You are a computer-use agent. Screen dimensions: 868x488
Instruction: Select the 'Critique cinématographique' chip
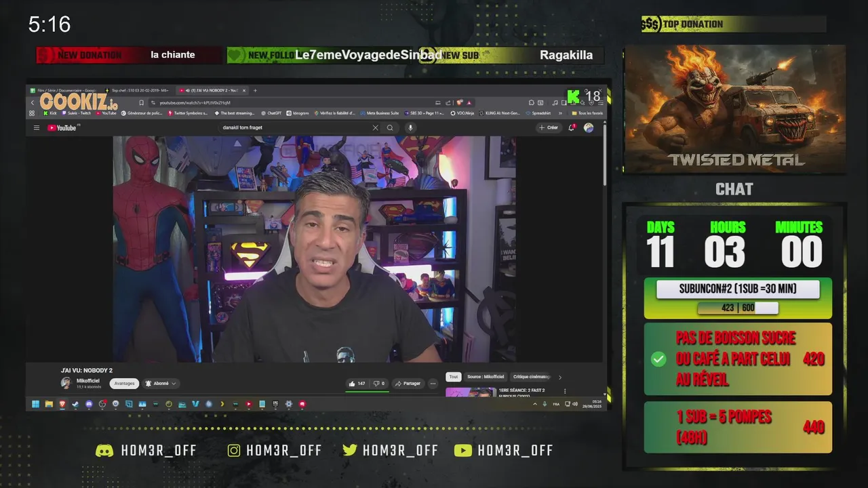point(532,377)
